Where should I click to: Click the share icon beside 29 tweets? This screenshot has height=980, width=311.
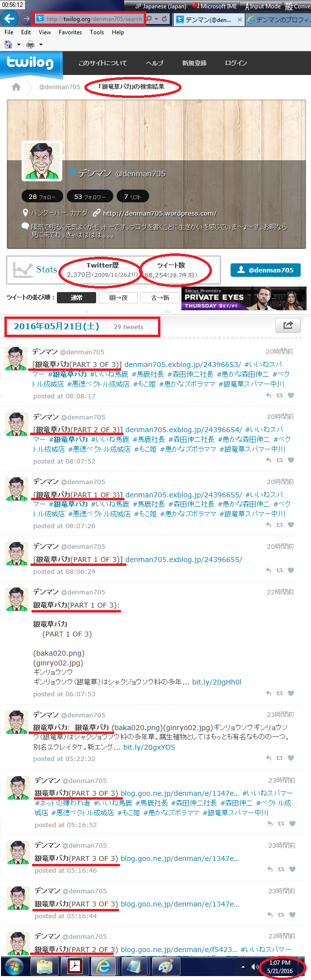[x=288, y=325]
